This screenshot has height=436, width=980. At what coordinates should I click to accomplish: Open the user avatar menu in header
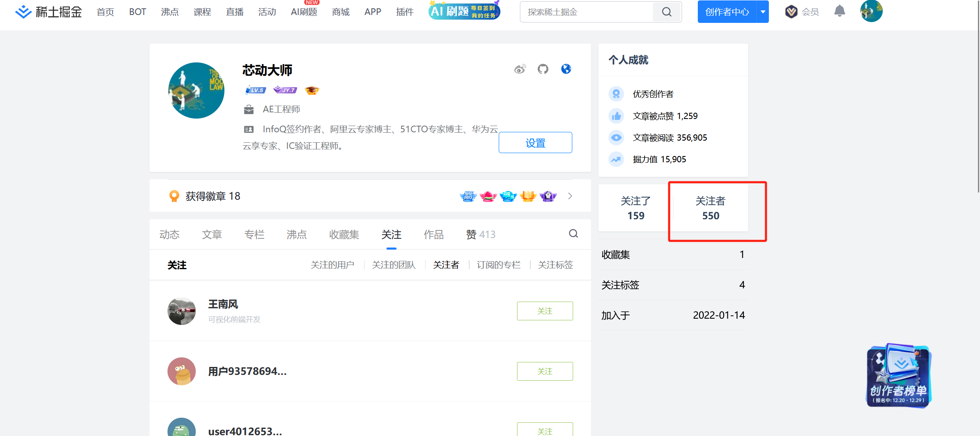coord(872,11)
